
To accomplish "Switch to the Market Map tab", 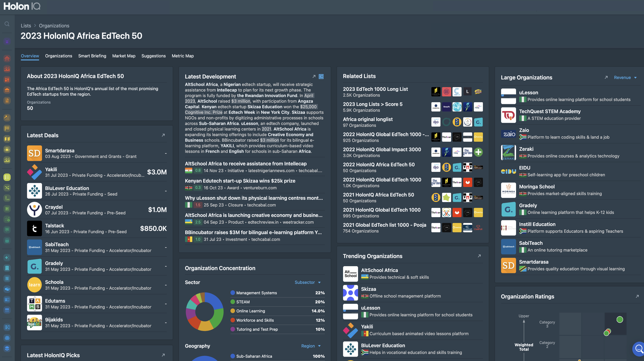I will (124, 56).
